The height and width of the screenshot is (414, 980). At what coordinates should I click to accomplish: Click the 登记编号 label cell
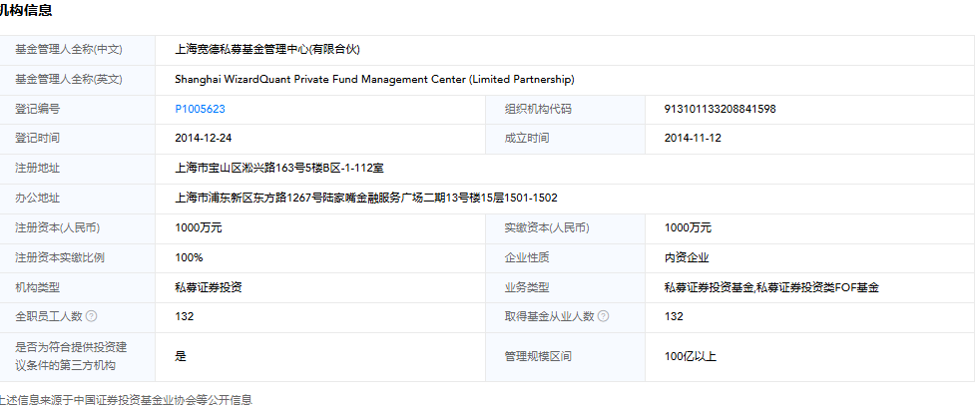(x=38, y=109)
